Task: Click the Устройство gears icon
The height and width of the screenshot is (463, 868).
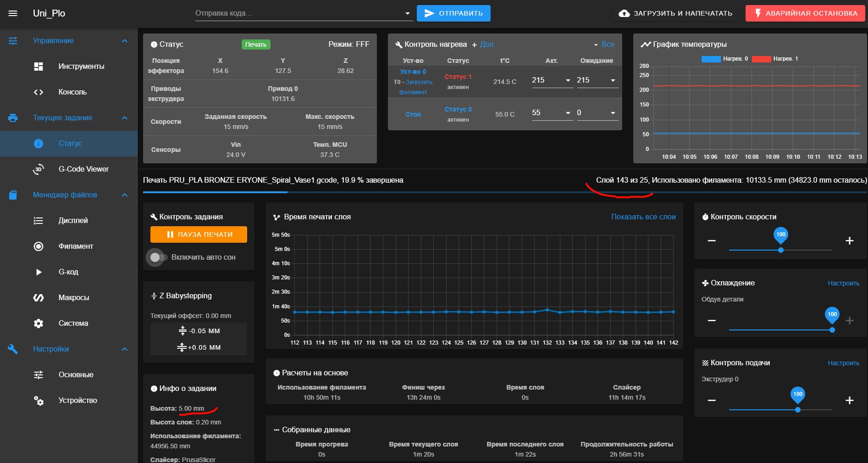Action: click(x=39, y=401)
